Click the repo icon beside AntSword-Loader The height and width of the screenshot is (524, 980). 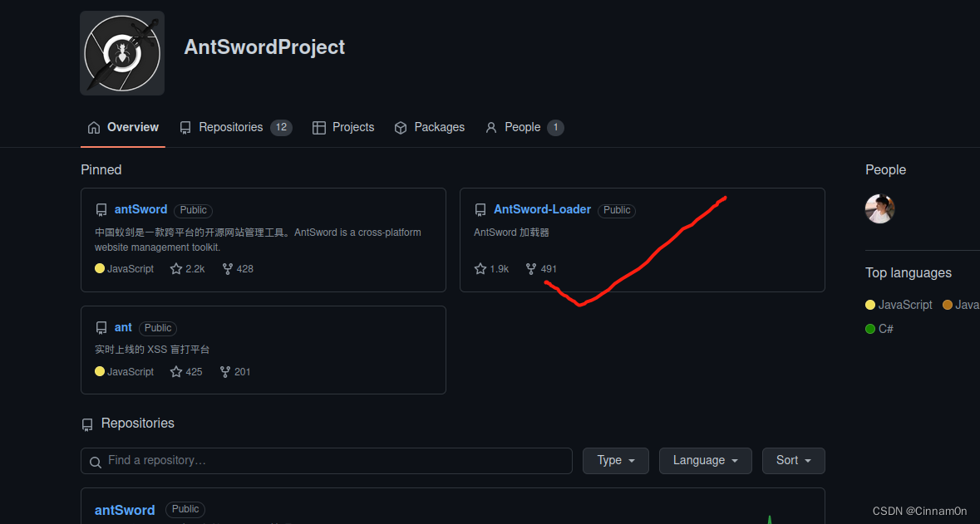tap(480, 210)
